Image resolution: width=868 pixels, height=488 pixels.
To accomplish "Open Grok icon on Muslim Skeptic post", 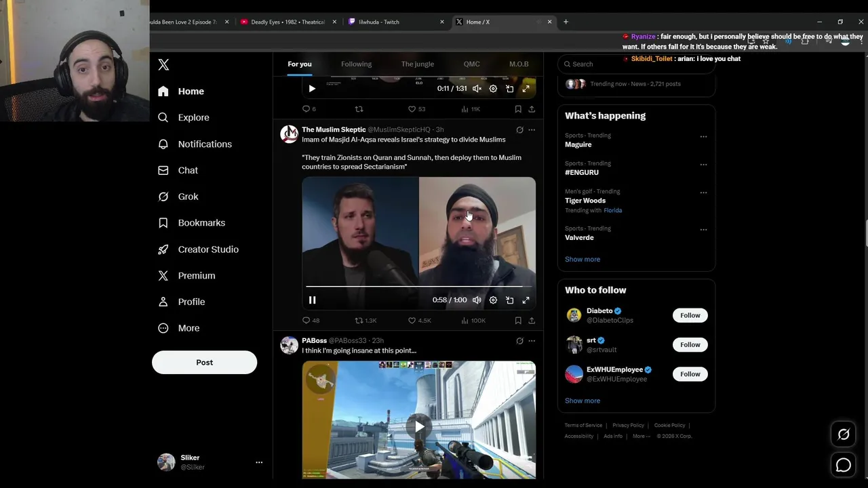I will (519, 129).
